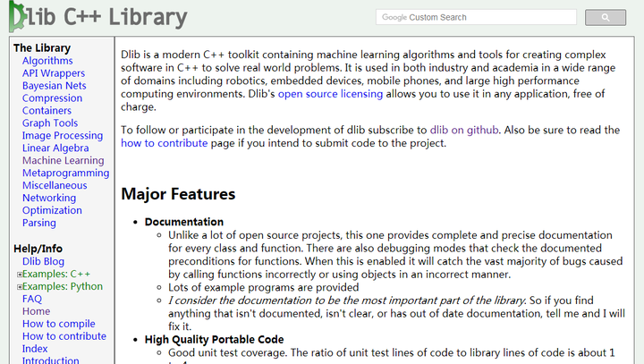Viewport: 644px width, 364px height.
Task: Open the Optimization section
Action: 52,211
